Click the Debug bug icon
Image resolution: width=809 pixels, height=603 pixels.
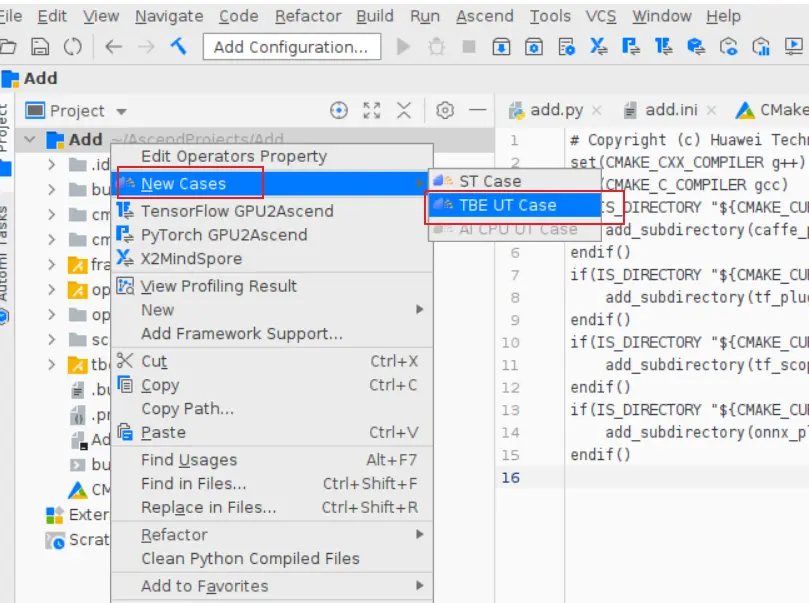(436, 47)
